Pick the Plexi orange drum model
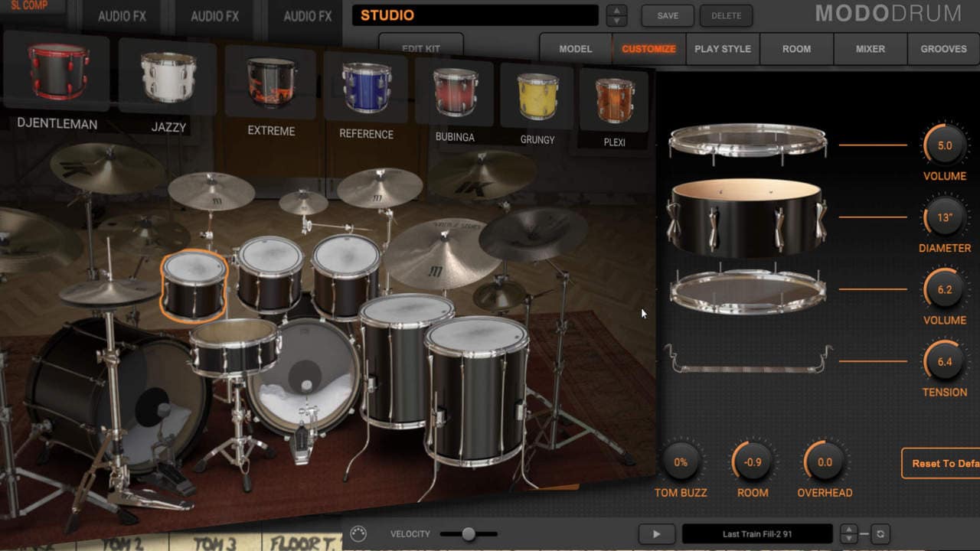The image size is (980, 551). point(615,101)
